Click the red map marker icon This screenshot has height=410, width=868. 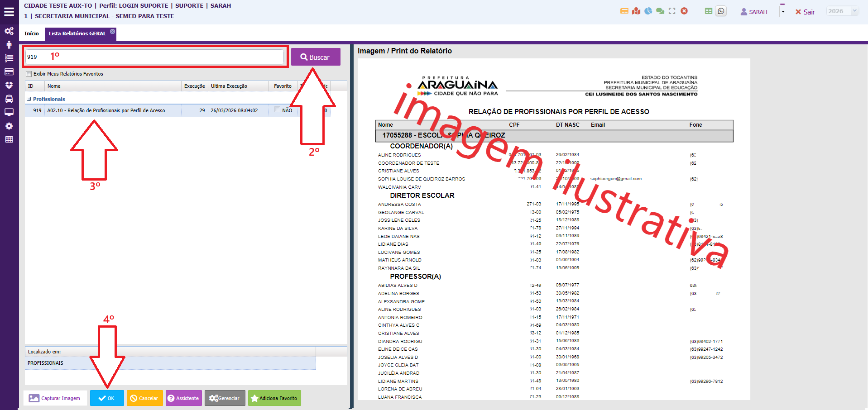coord(636,11)
